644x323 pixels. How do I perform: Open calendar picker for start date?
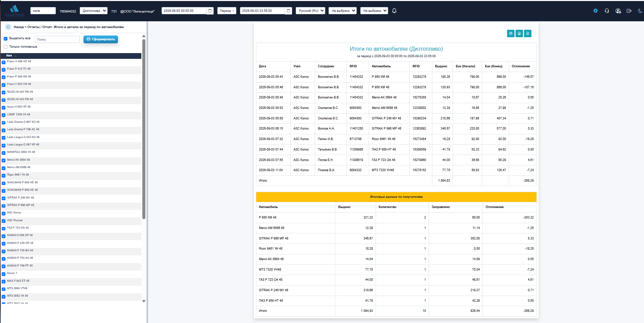(x=210, y=11)
